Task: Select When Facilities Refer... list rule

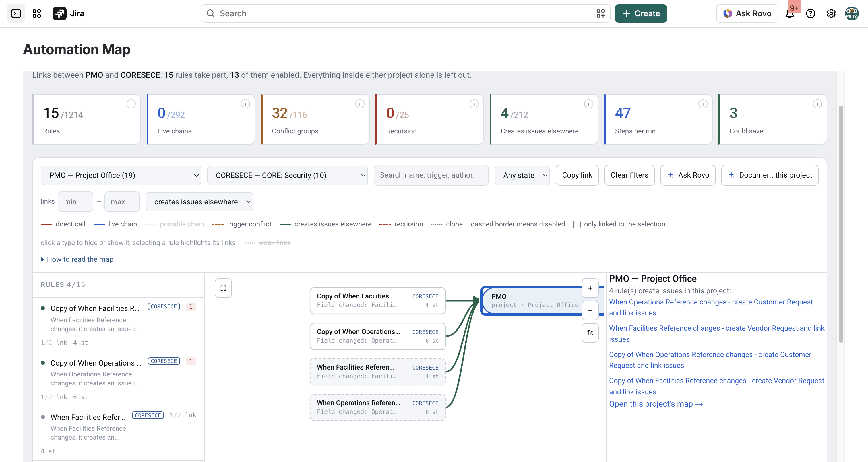Action: 119,433
